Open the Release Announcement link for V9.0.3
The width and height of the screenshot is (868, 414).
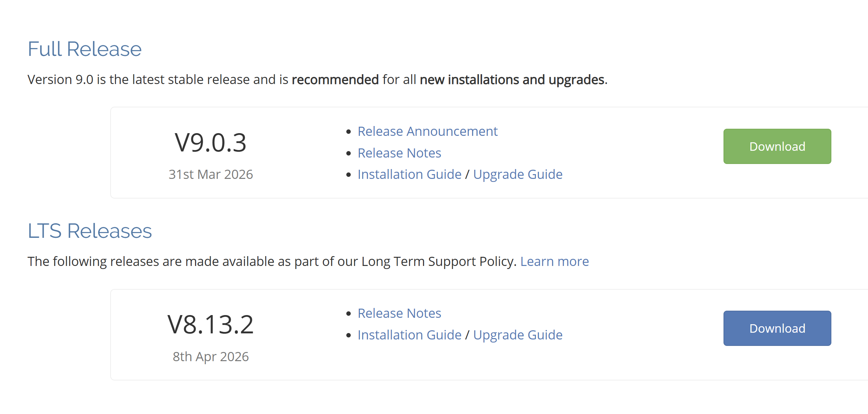point(427,131)
